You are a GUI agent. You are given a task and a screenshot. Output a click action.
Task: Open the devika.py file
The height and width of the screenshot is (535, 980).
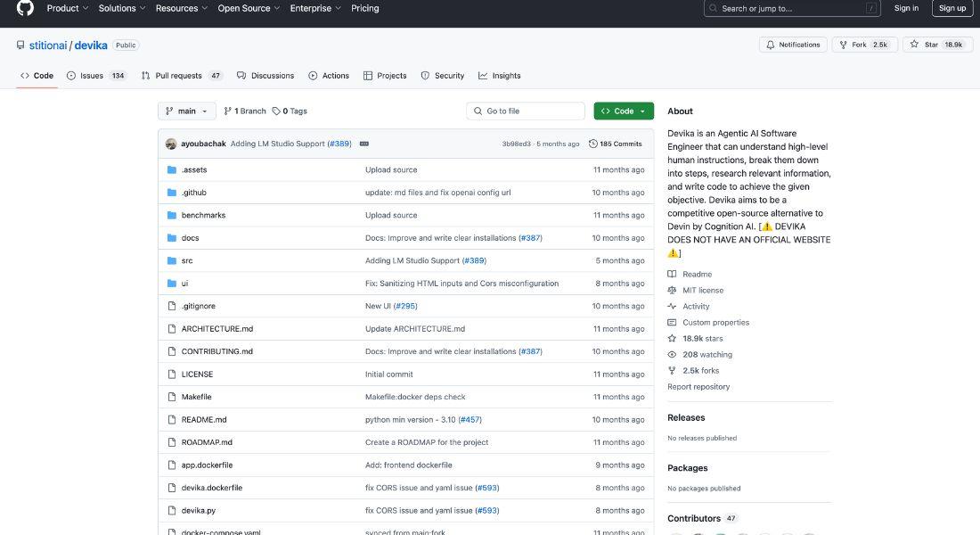198,511
